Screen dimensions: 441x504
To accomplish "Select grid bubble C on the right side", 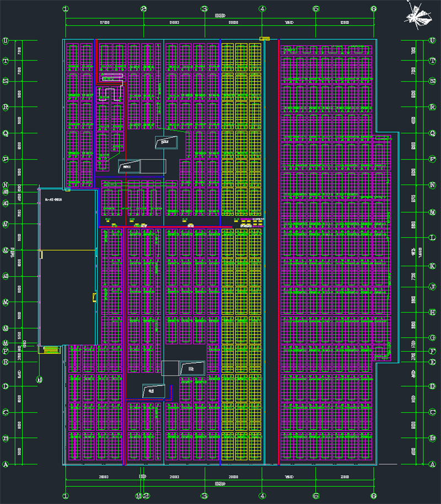I will click(432, 412).
